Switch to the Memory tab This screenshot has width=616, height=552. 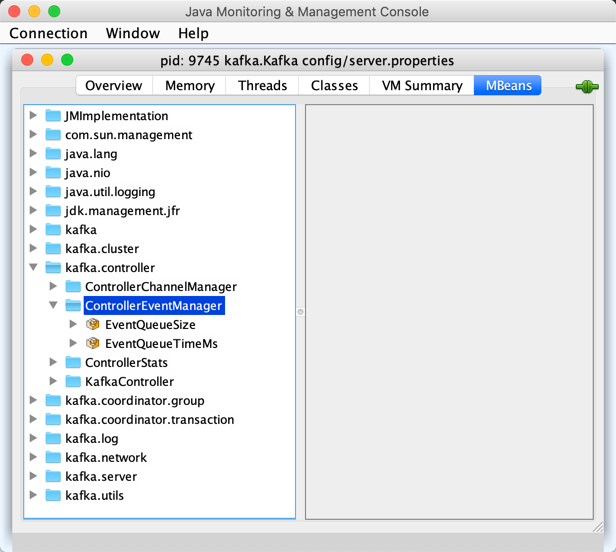point(190,86)
